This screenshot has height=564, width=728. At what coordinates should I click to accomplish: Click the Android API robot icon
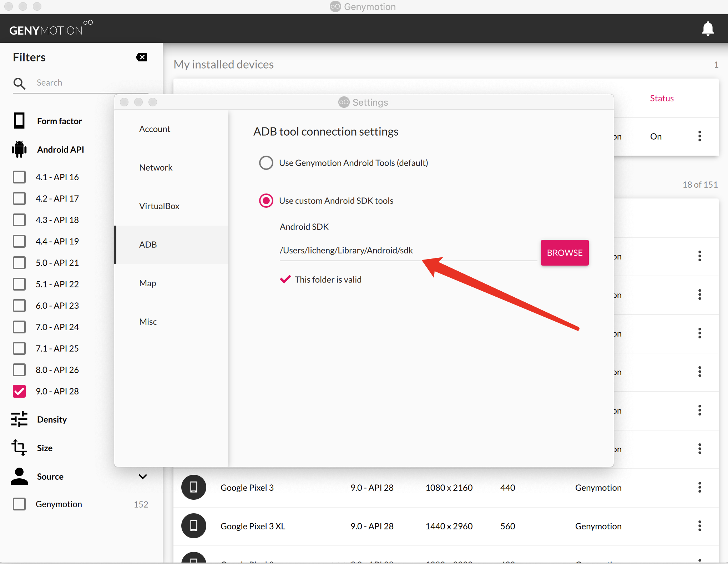[x=19, y=149]
